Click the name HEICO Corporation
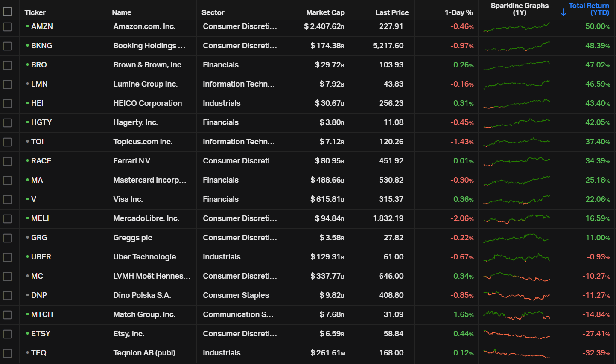 147,103
